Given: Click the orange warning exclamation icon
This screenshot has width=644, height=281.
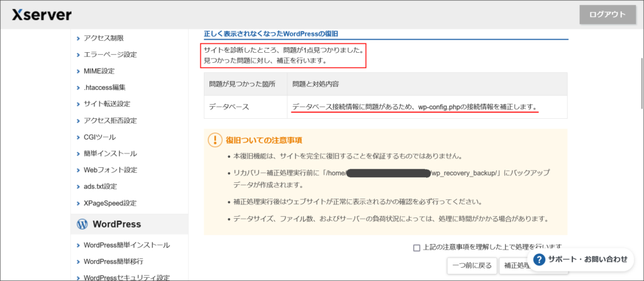Looking at the screenshot, I should 215,140.
